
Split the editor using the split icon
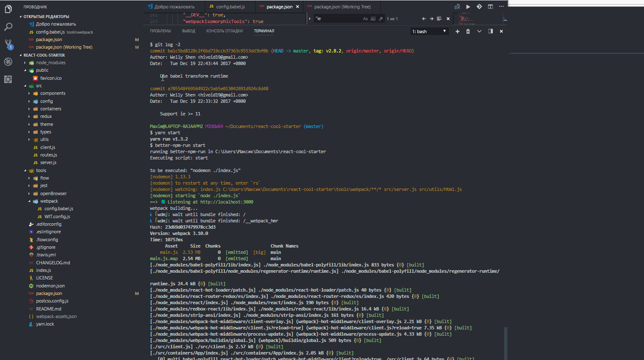490,6
